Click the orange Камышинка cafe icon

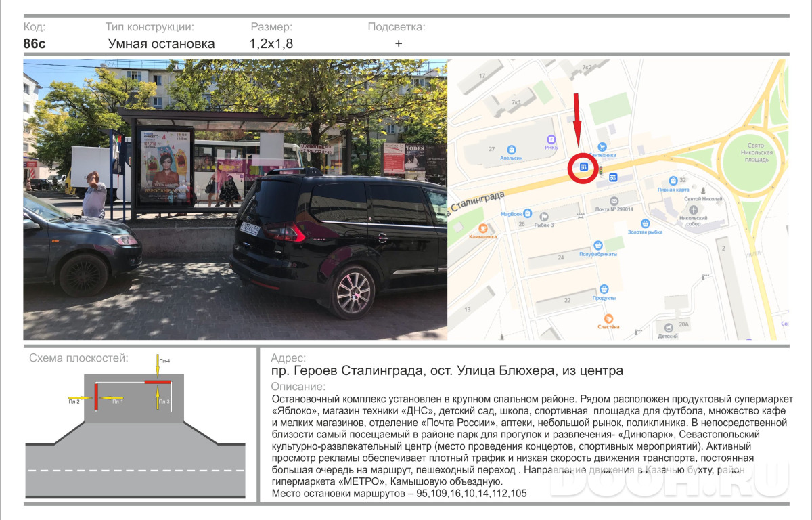(482, 228)
